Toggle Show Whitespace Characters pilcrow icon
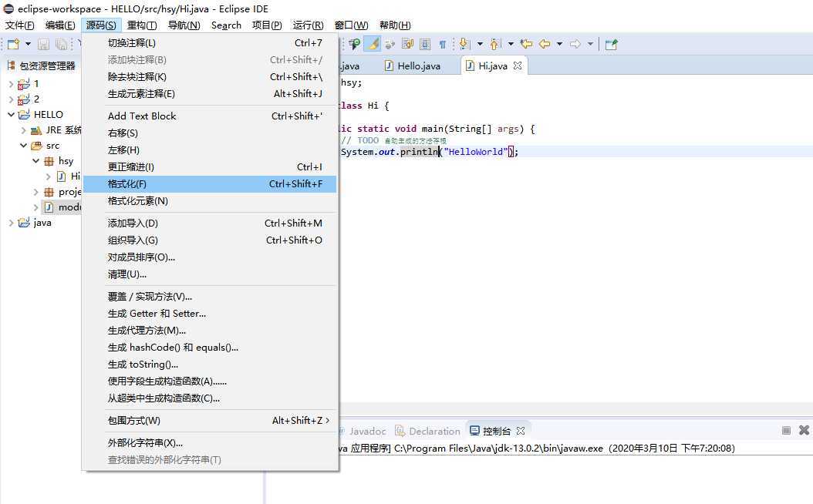 click(x=442, y=45)
